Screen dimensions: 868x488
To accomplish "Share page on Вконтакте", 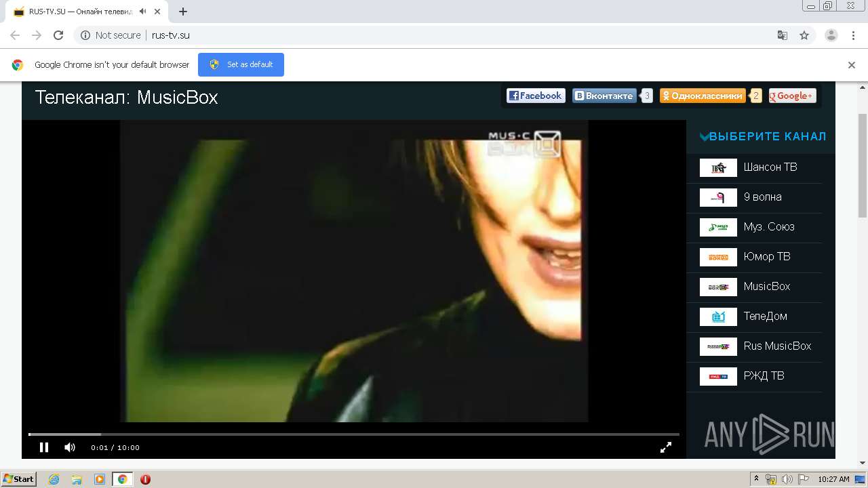I will click(x=604, y=96).
